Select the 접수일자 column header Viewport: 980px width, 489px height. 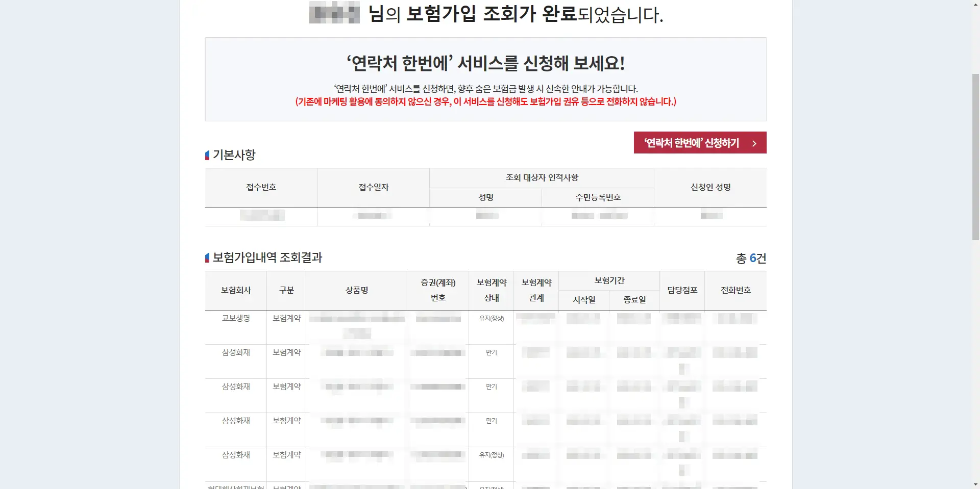pos(373,187)
